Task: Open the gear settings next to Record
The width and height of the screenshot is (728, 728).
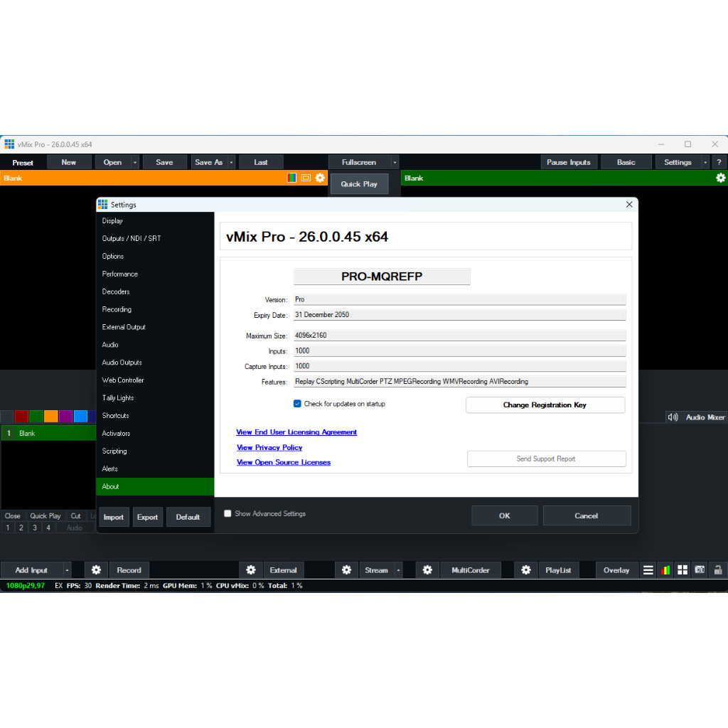Action: click(96, 569)
